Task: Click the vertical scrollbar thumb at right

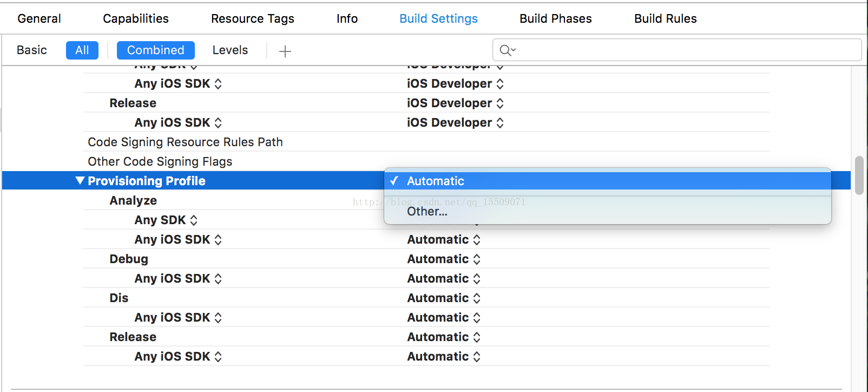Action: (859, 175)
